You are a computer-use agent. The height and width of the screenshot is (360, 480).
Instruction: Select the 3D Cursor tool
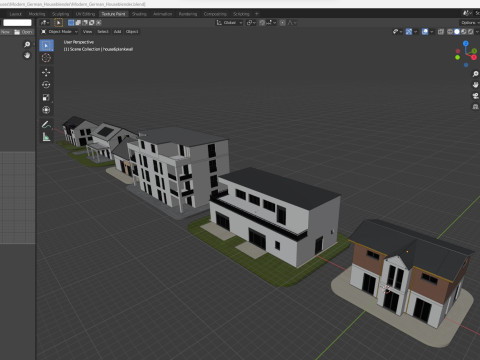(x=46, y=58)
